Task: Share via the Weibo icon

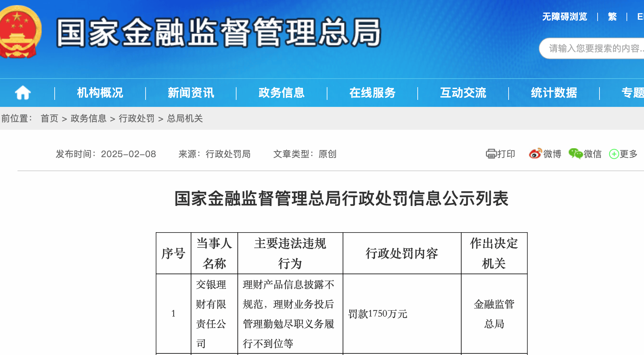Action: pos(535,154)
